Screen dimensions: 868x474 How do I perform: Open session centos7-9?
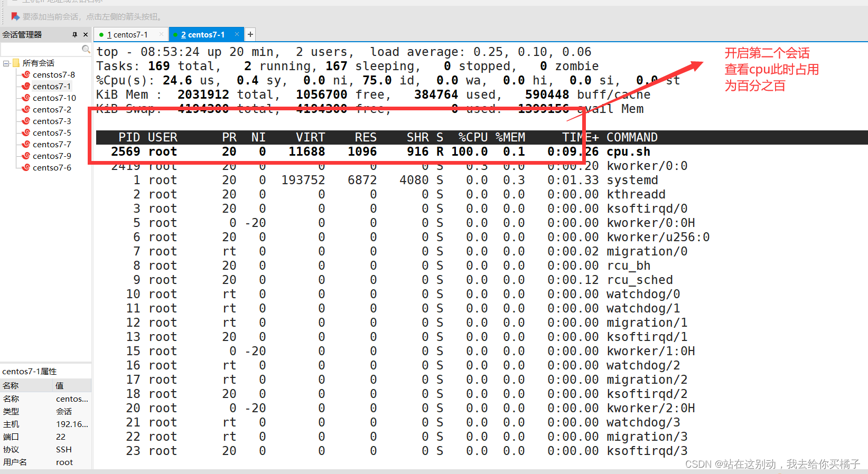[52, 156]
